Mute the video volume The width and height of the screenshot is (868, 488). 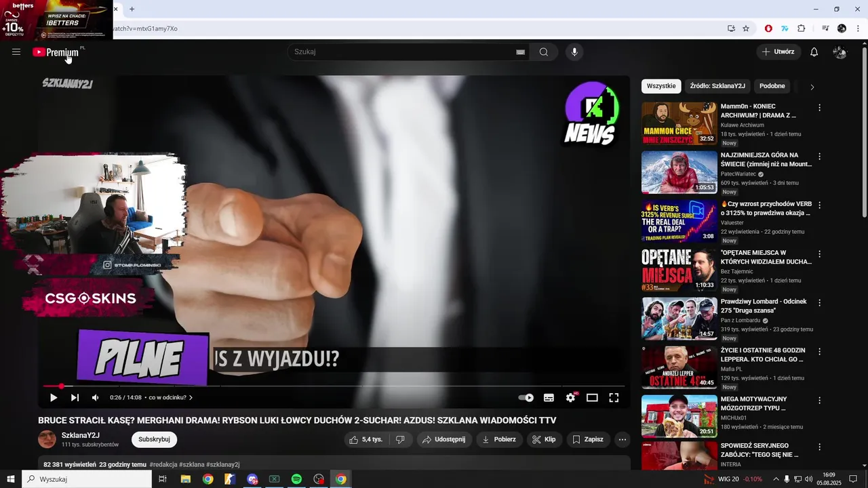point(96,398)
